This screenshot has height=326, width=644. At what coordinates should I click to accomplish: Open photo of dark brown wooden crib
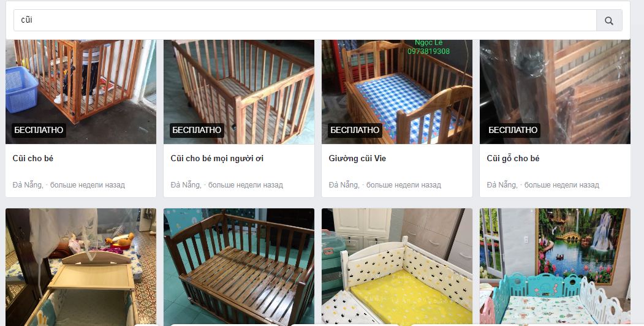coord(239,267)
